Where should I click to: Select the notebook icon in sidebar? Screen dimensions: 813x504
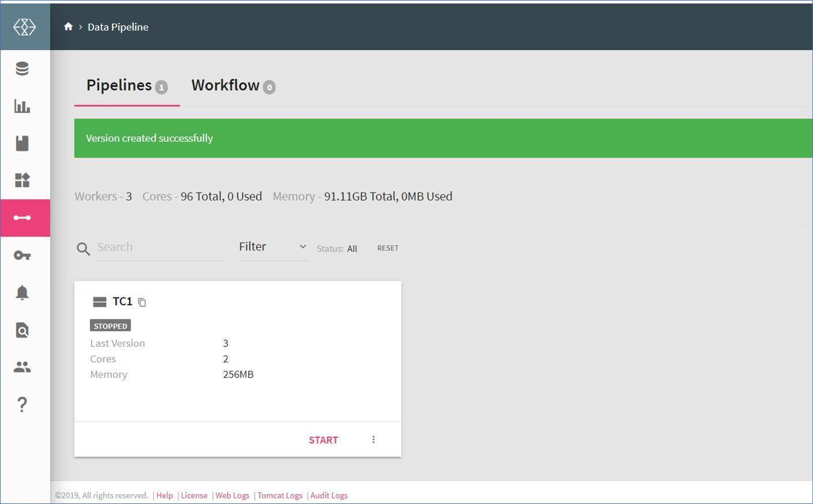pos(22,143)
